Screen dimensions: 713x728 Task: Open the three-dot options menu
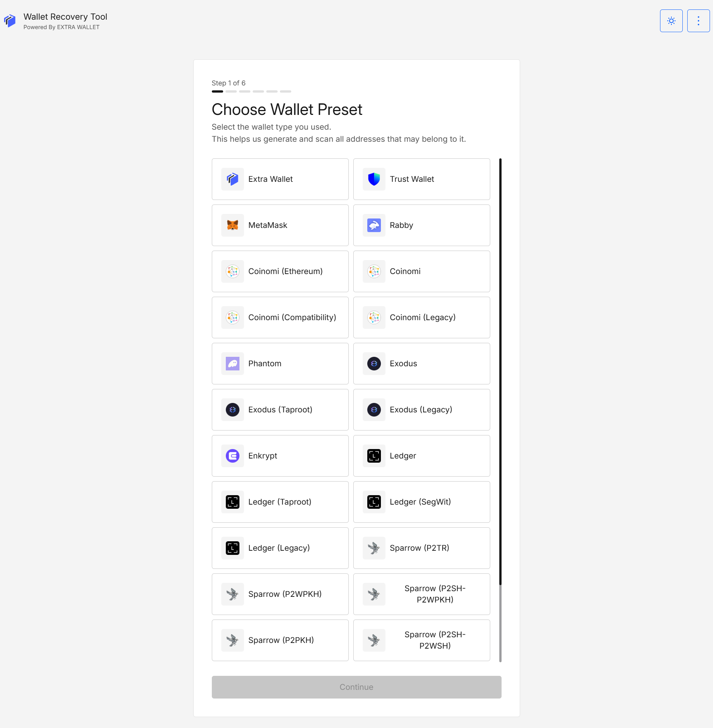698,21
